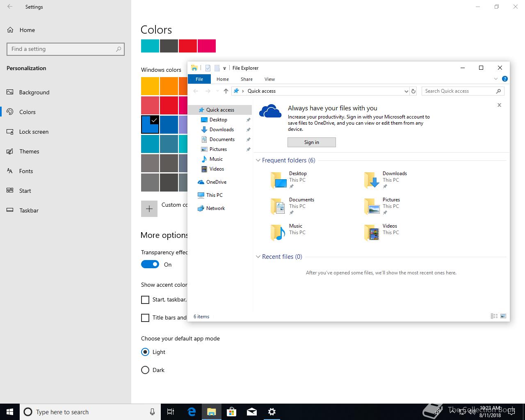Pick the yellow Windows color swatch
The image size is (525, 420).
click(x=150, y=86)
